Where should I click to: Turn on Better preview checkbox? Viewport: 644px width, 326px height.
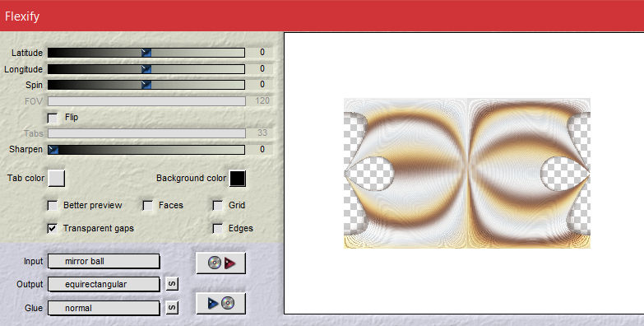pos(53,206)
